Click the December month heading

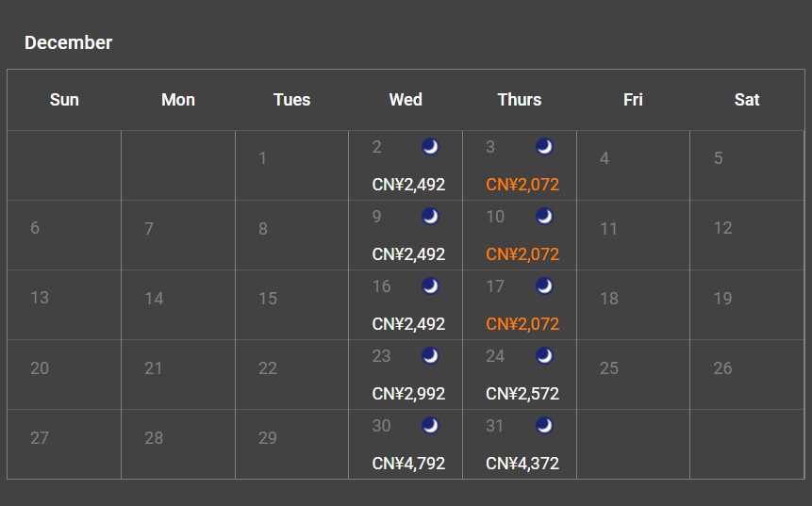[x=68, y=42]
